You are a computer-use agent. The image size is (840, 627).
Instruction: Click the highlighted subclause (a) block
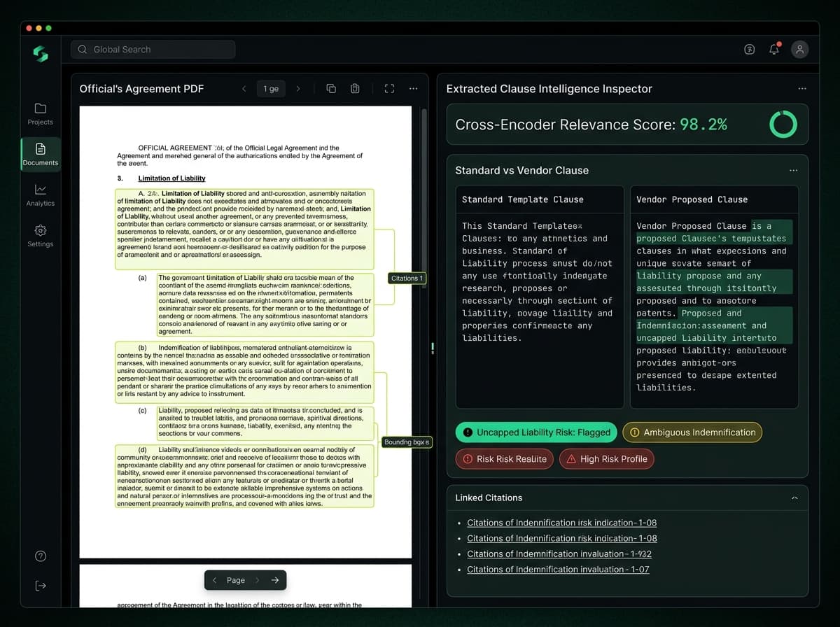(x=265, y=306)
